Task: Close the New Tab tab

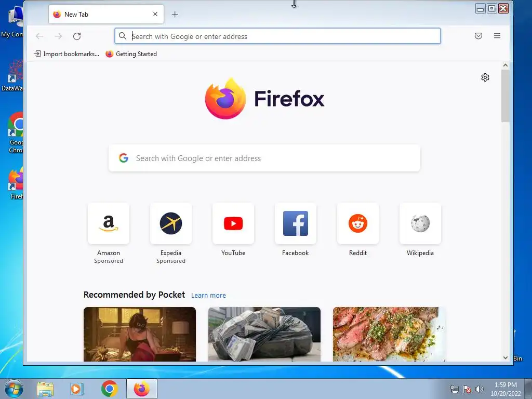Action: click(x=155, y=14)
